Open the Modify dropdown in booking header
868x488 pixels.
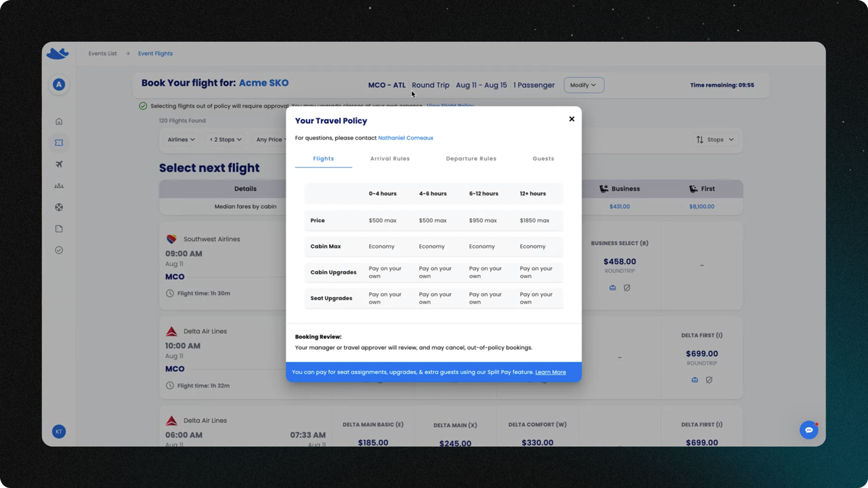pyautogui.click(x=584, y=85)
